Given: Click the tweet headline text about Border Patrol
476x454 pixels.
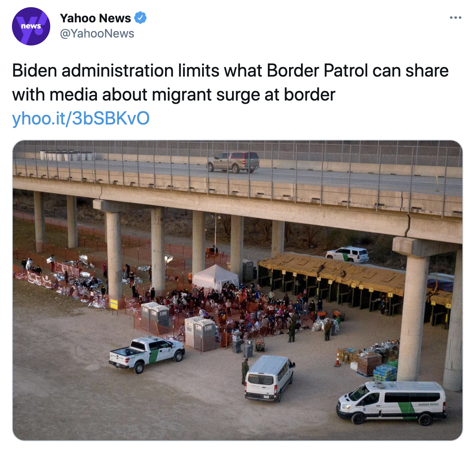Looking at the screenshot, I should pyautogui.click(x=230, y=82).
